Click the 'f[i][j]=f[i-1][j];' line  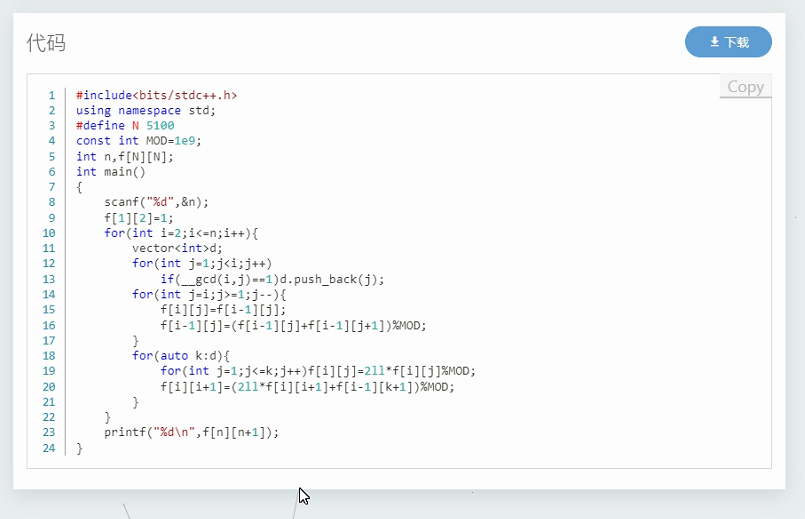(222, 310)
